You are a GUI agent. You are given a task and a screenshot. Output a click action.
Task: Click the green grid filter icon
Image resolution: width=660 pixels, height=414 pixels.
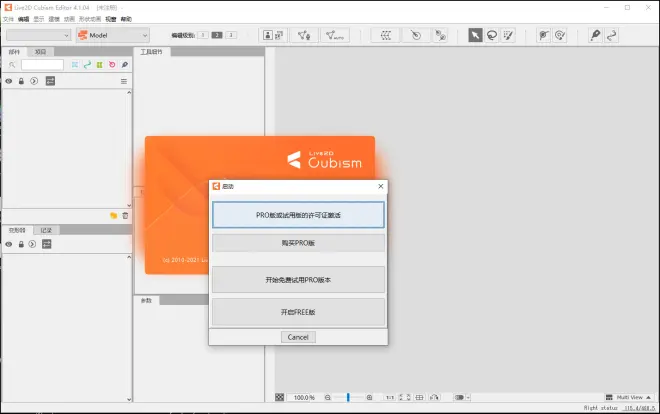click(100, 65)
